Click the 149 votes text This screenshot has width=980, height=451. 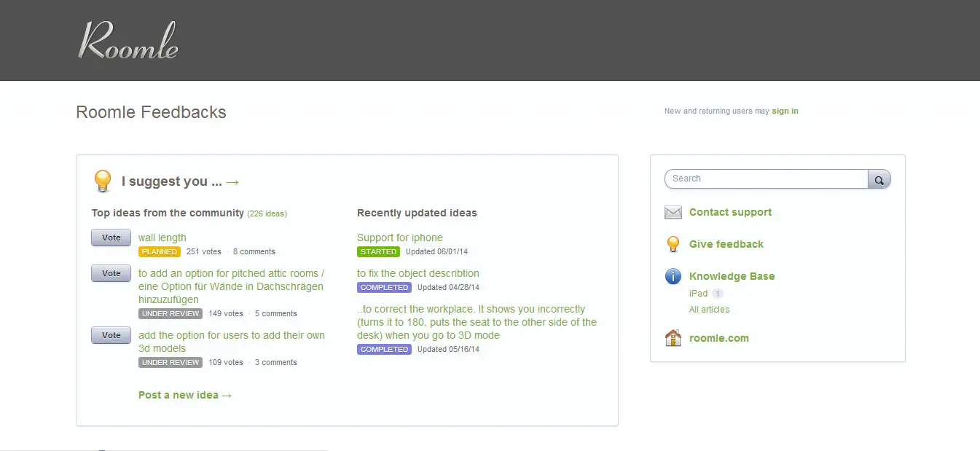(226, 313)
